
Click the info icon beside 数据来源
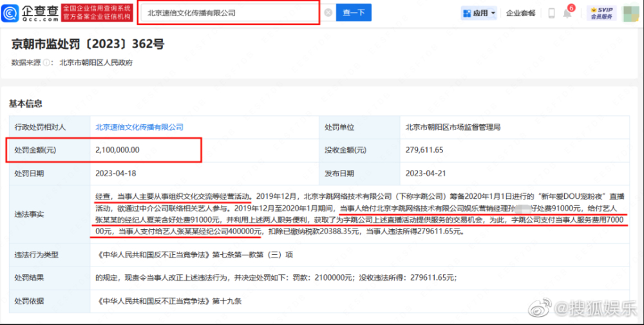46,63
